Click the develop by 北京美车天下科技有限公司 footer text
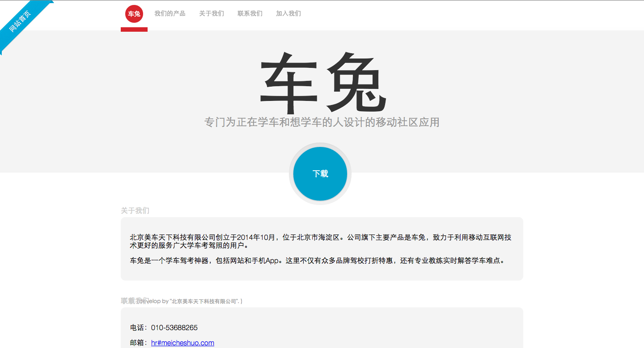 coord(191,302)
